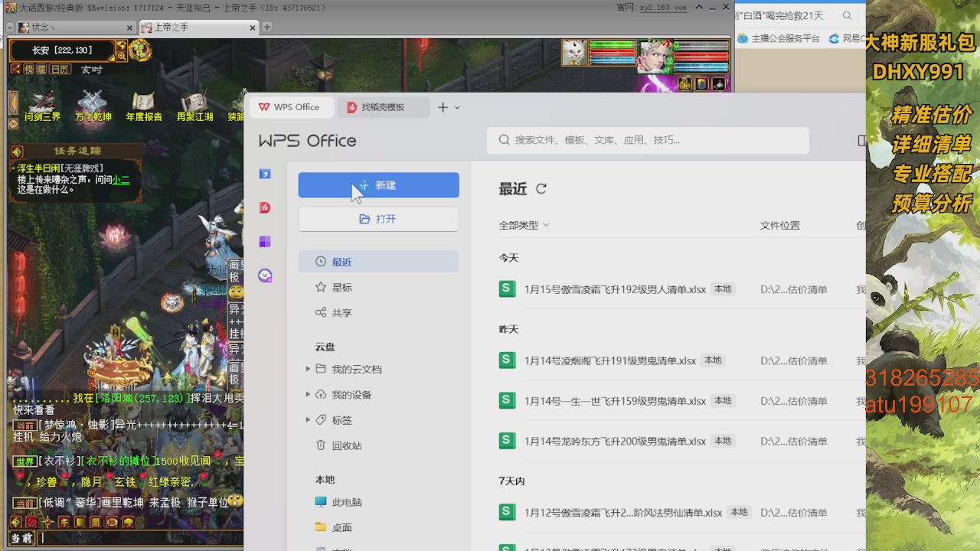
Task: Click the 方寸乾坤 activity icon
Action: (93, 106)
